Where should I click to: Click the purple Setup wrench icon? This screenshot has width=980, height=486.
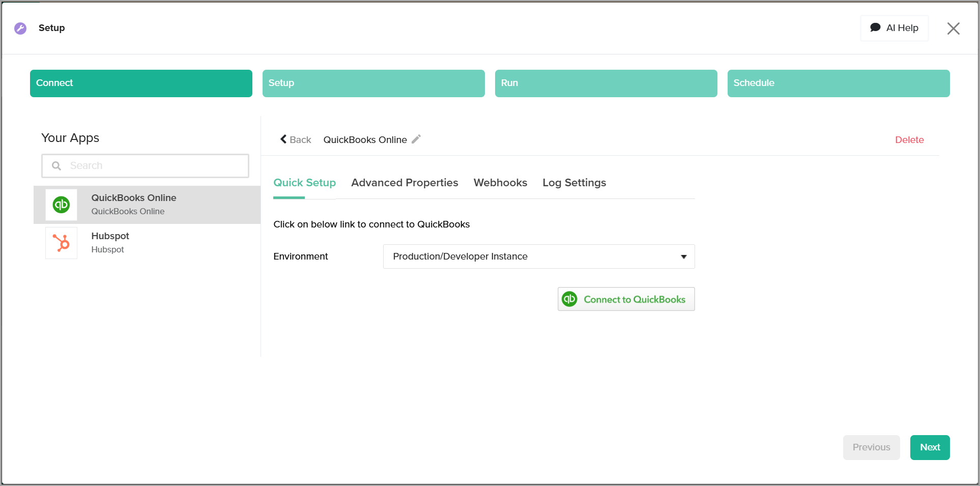pos(20,28)
